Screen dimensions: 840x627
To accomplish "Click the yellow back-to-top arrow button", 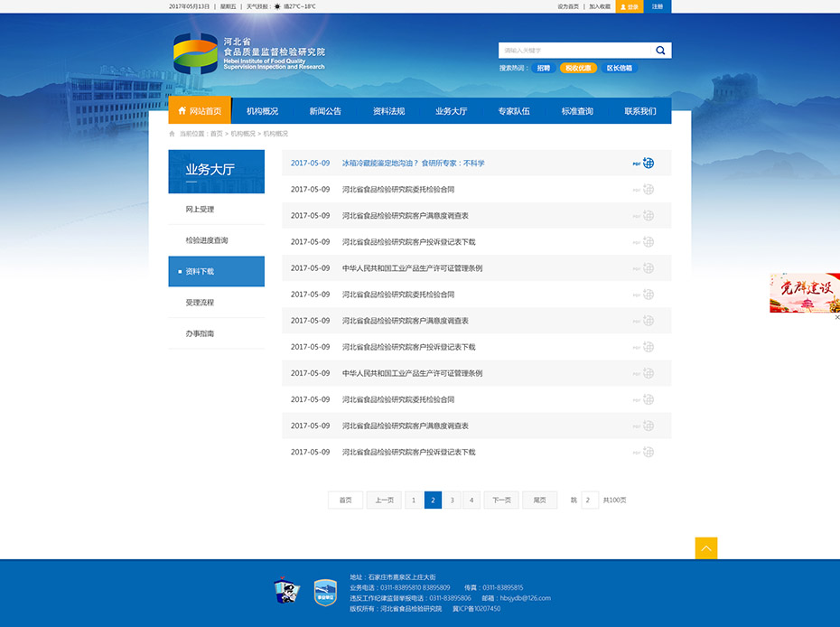I will 706,548.
